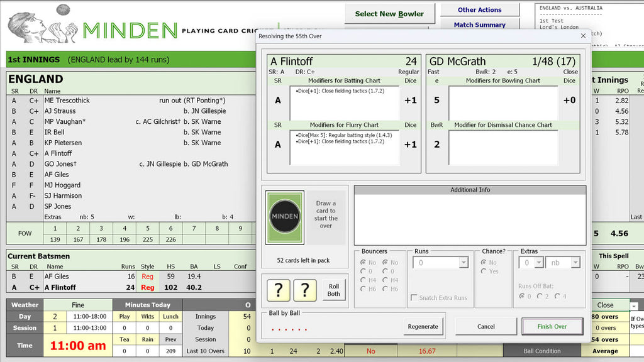Click SP Jones in the scorecard

pos(57,206)
